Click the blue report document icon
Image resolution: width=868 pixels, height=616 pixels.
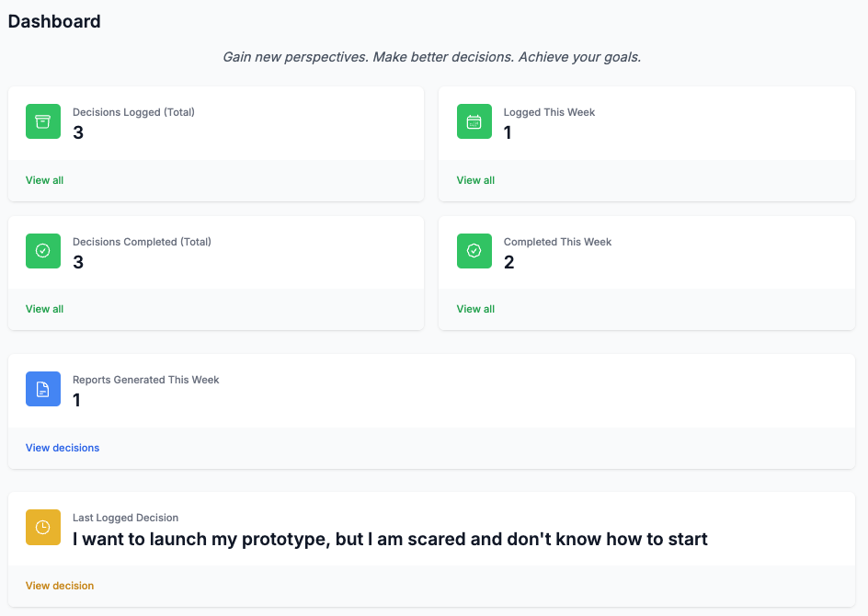coord(42,389)
